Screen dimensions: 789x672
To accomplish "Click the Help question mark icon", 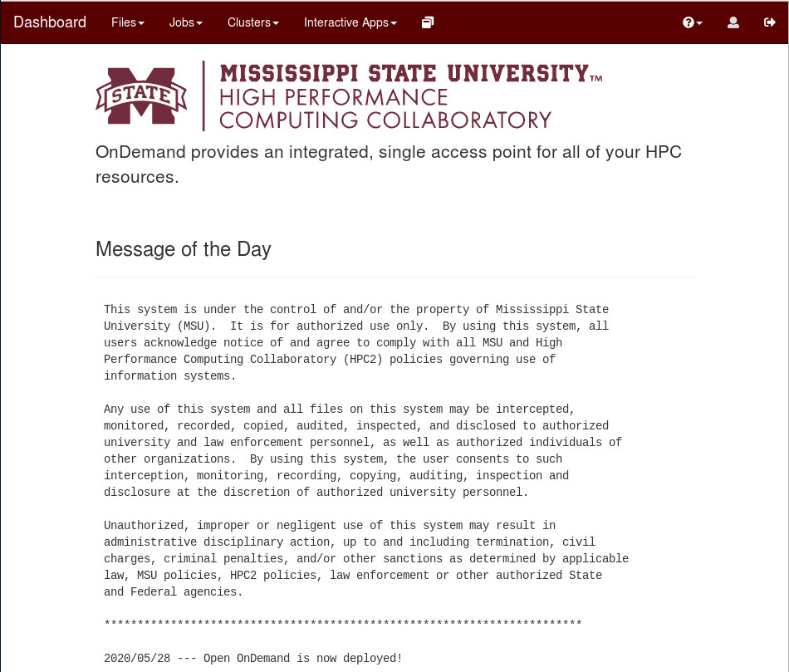I will 688,22.
